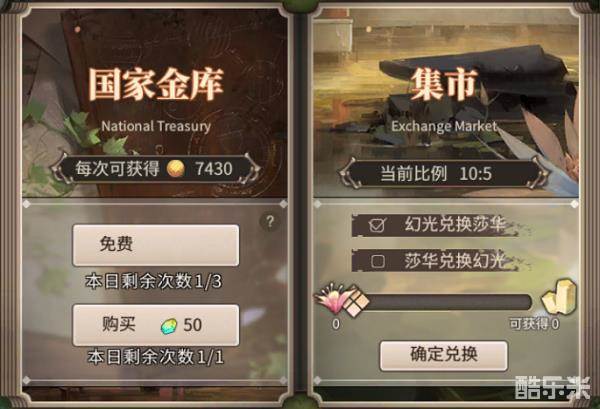The width and height of the screenshot is (600, 409).
Task: Check the 莎华兑换幻光 checkbox
Action: point(378,261)
